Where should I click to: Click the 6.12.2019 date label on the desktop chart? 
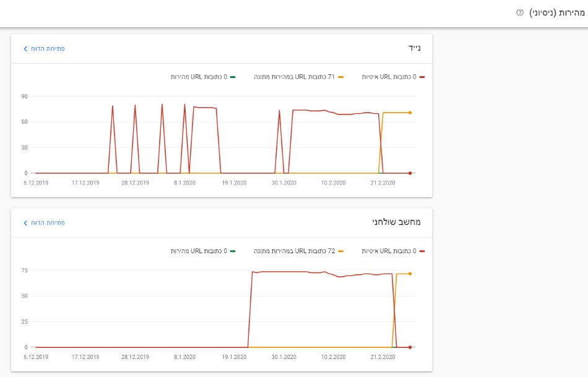(36, 357)
